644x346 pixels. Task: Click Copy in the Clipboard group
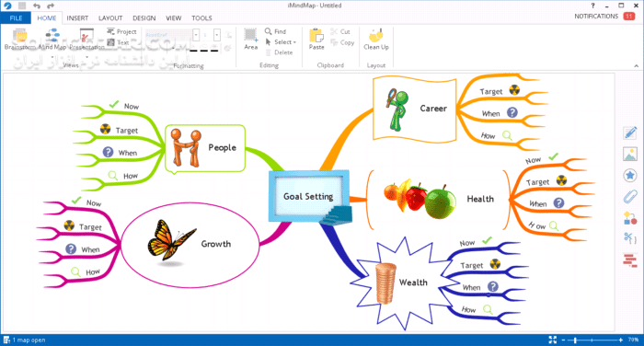(342, 42)
